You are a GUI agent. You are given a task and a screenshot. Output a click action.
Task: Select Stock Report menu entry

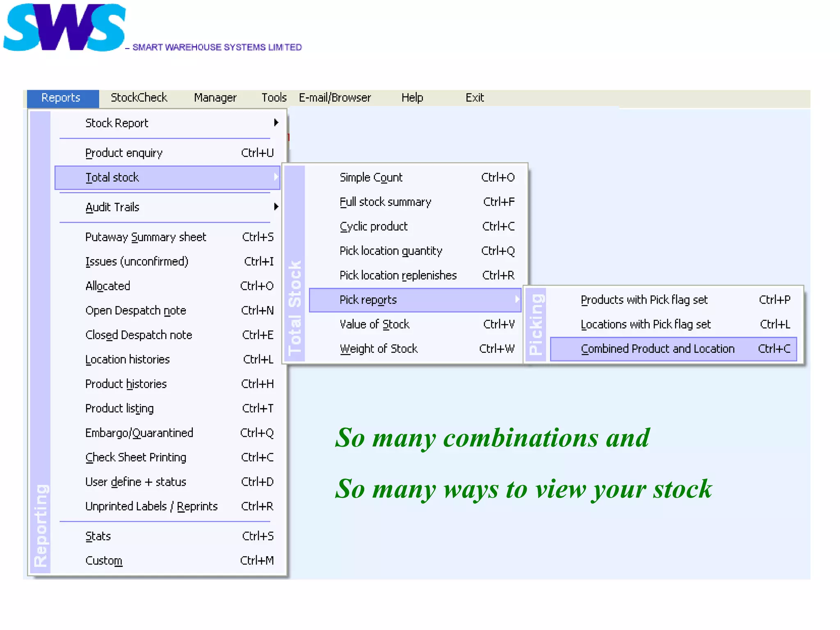point(167,123)
